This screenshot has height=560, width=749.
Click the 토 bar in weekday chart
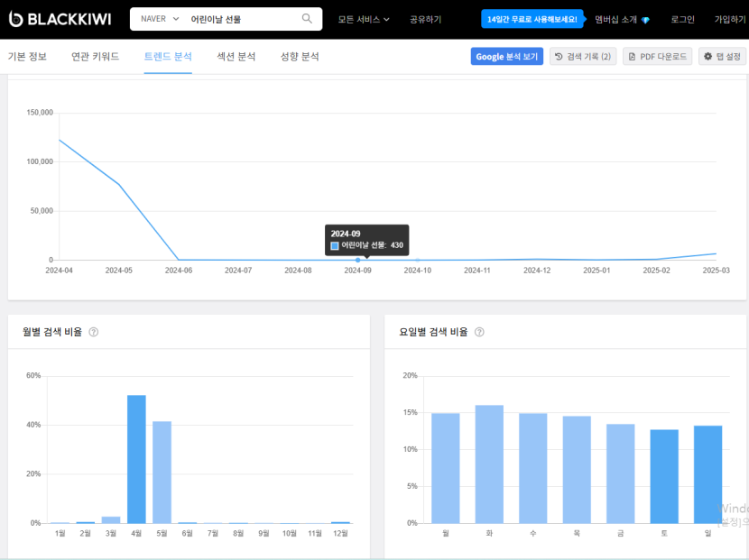664,476
